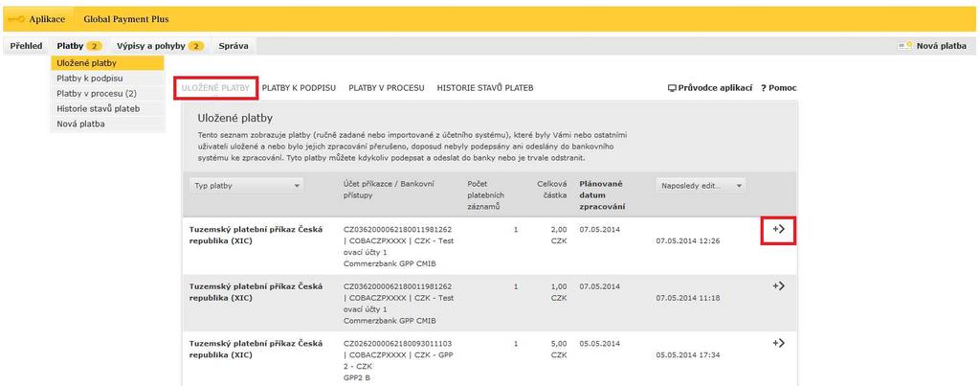Click Plánované datum zpracování column header
The width and height of the screenshot is (980, 386).
coord(602,195)
